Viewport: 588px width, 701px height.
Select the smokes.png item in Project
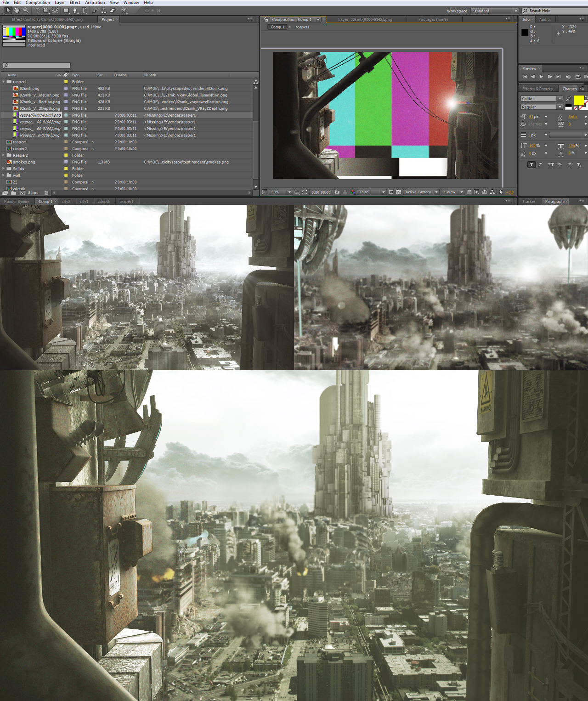coord(24,162)
